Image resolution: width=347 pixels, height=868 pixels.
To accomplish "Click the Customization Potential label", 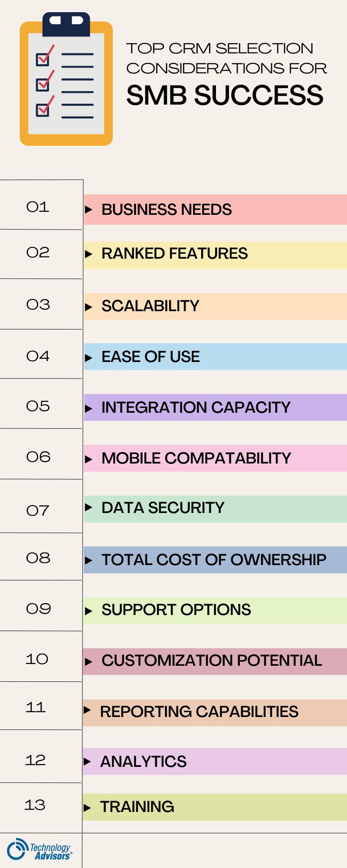I will [212, 661].
